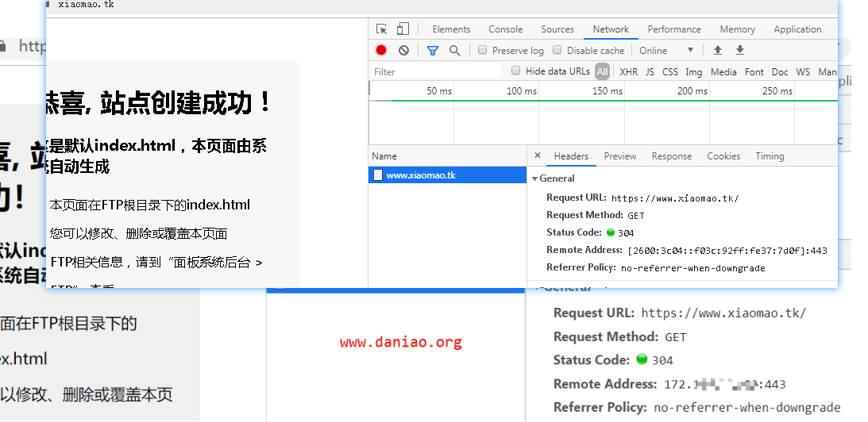This screenshot has width=868, height=422.
Task: Clear the network log icon
Action: click(x=403, y=50)
